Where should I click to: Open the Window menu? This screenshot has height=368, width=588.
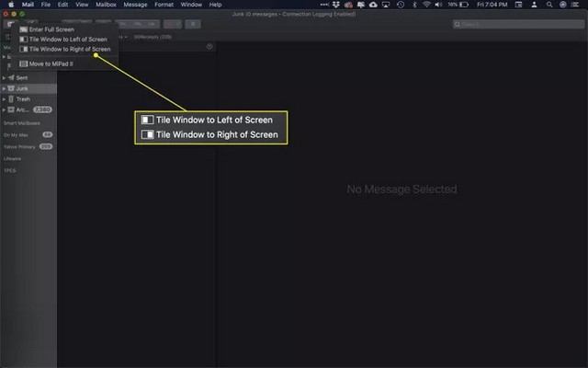[x=191, y=5]
